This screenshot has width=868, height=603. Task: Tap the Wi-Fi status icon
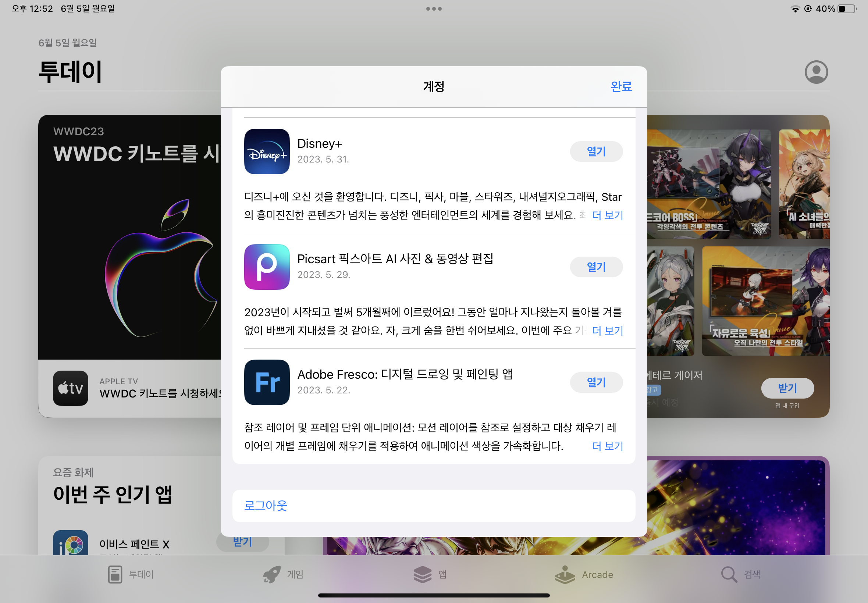(x=795, y=9)
